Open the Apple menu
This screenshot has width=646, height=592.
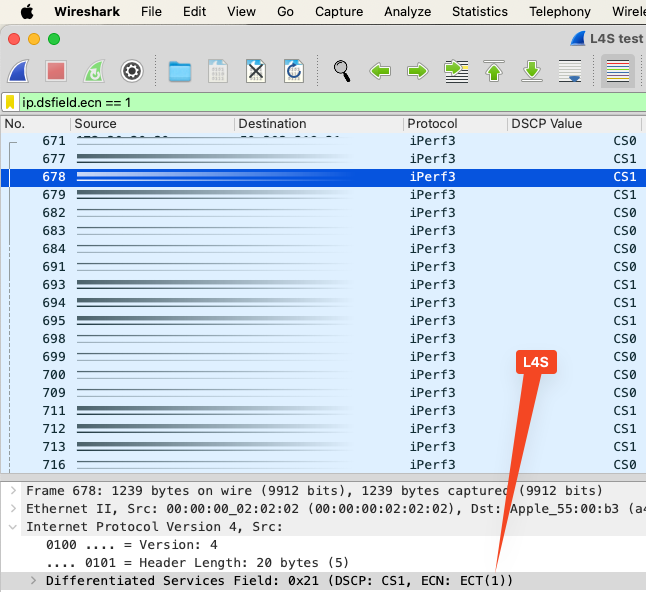[27, 12]
